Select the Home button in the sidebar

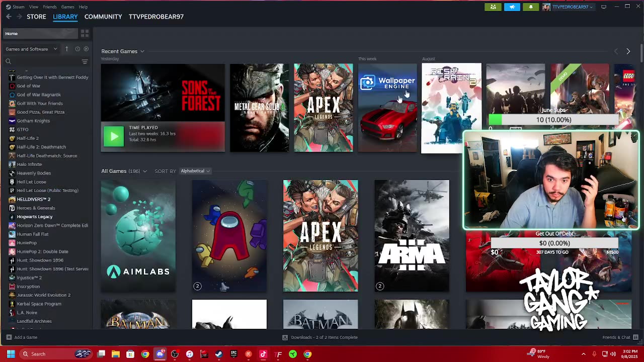[39, 34]
